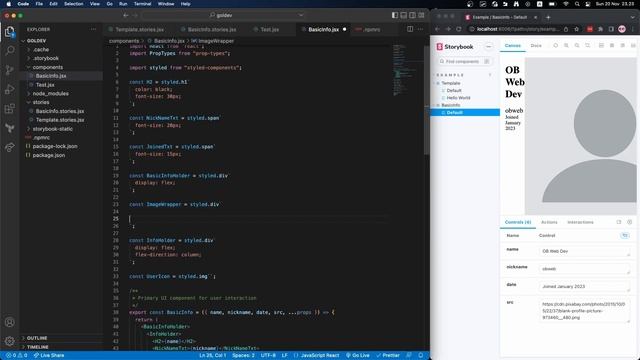
Task: Open the Extensions view
Action: pyautogui.click(x=9, y=109)
